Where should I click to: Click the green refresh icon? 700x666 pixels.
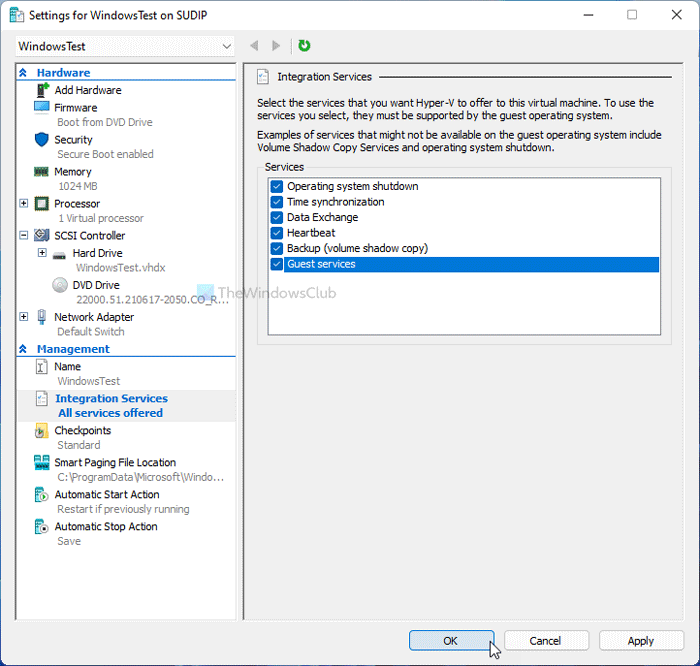(304, 46)
